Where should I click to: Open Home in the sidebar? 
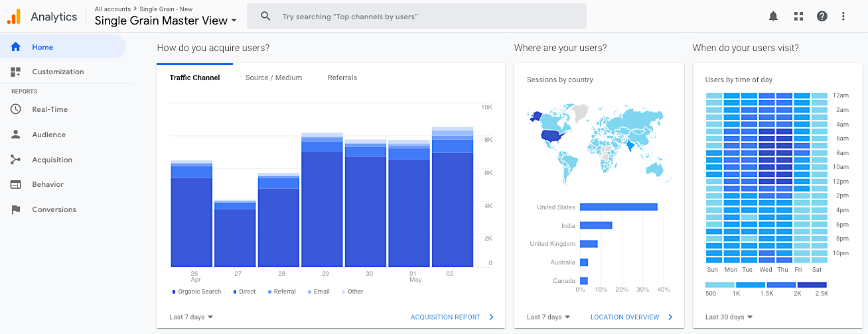coord(63,47)
